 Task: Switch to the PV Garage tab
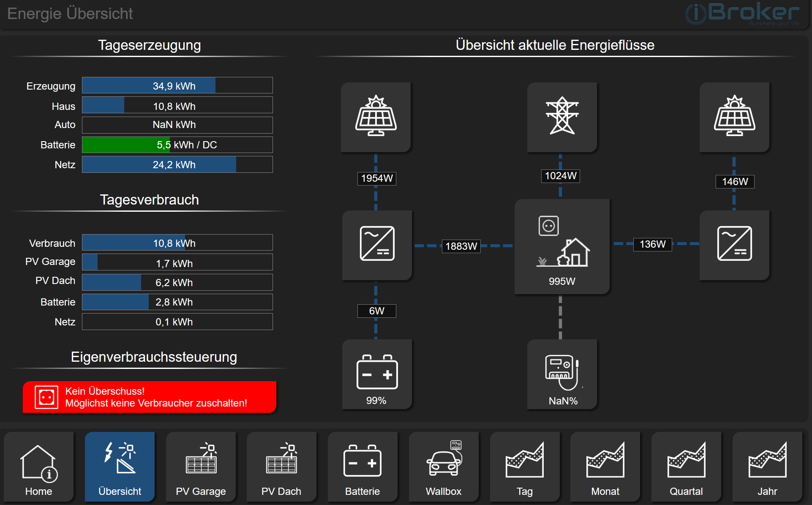[x=201, y=467]
